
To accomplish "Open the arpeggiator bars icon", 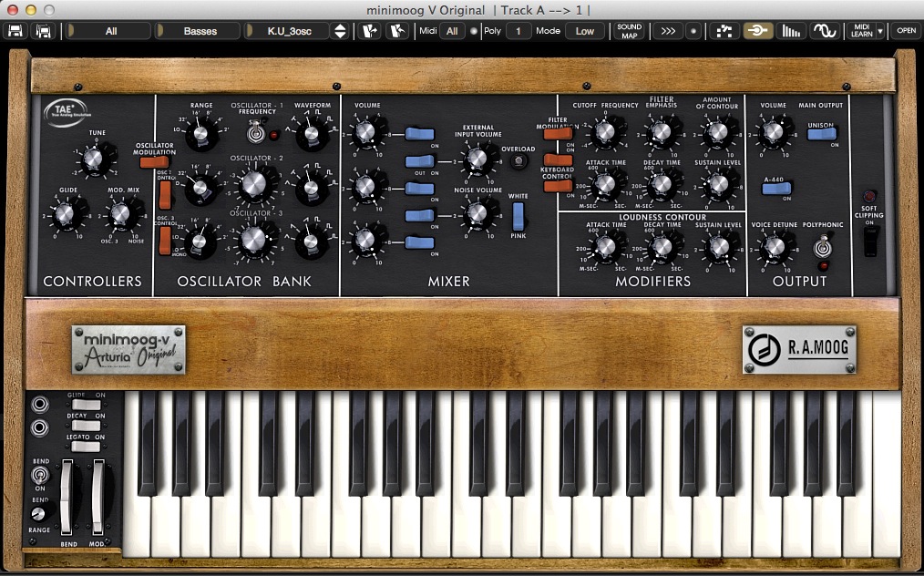I will click(x=791, y=31).
